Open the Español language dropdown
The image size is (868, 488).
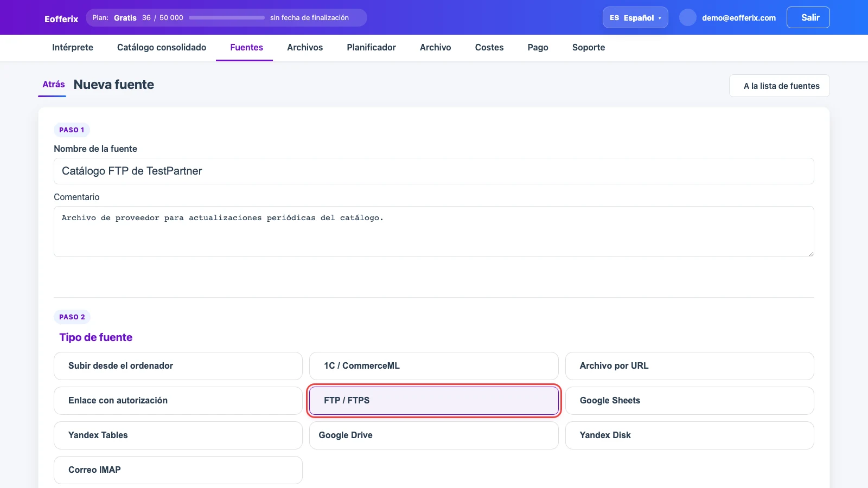[635, 17]
